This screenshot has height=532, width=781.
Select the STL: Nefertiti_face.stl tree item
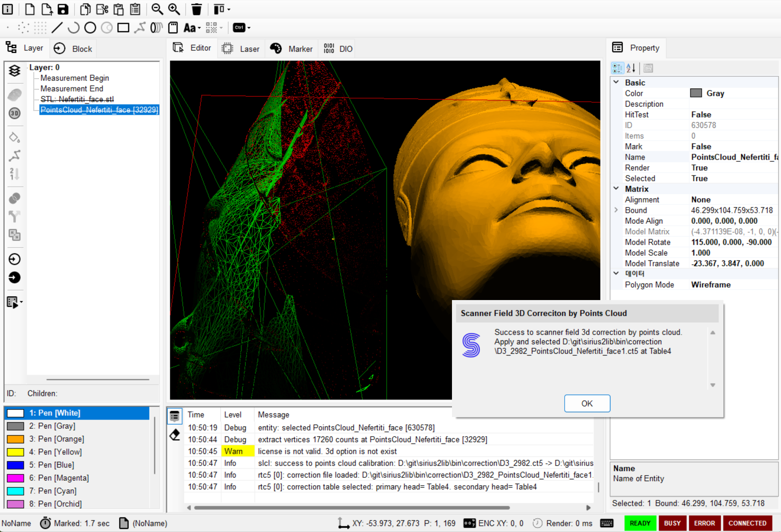(77, 99)
